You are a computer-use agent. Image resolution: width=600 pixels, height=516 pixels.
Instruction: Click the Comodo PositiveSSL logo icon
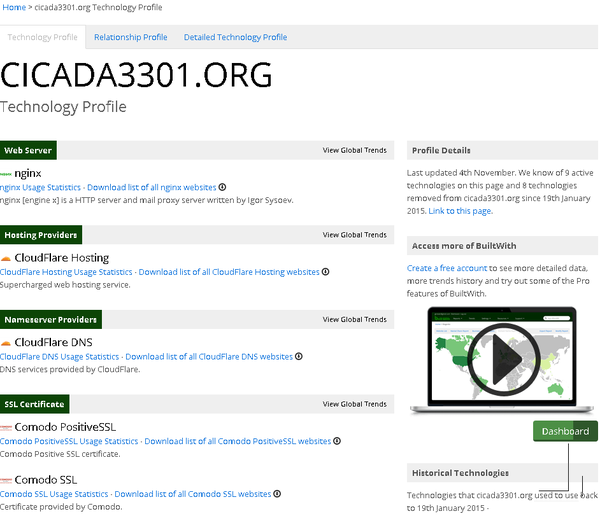pos(6,428)
